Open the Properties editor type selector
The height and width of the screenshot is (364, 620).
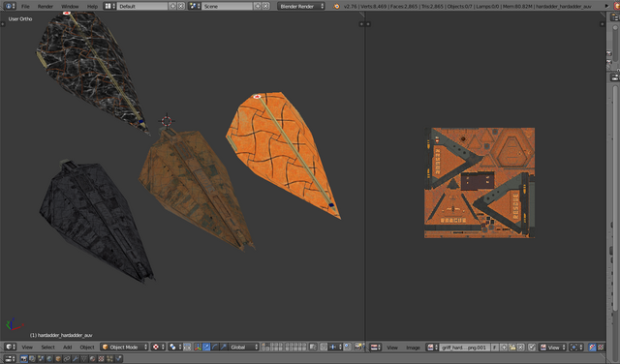coord(10,359)
